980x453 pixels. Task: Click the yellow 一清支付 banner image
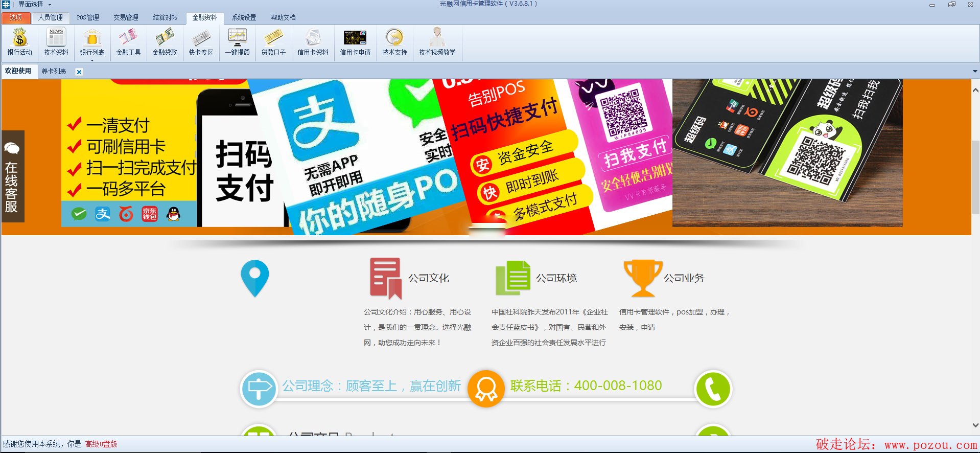129,153
